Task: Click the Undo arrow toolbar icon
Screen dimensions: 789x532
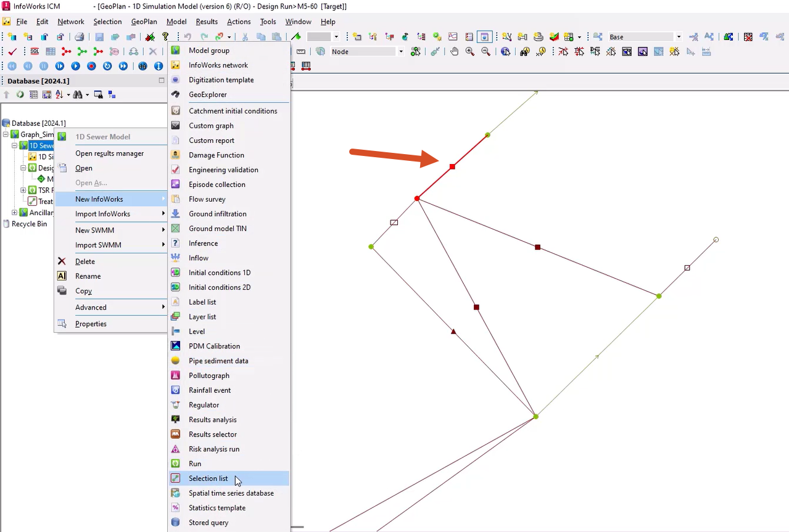Action: pos(188,37)
